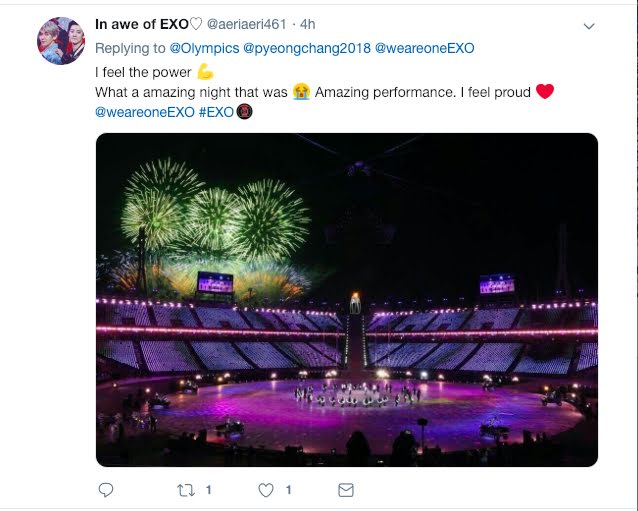Click the @weareoneEXO mention in the tweet body
The height and width of the screenshot is (511, 638).
click(x=144, y=112)
